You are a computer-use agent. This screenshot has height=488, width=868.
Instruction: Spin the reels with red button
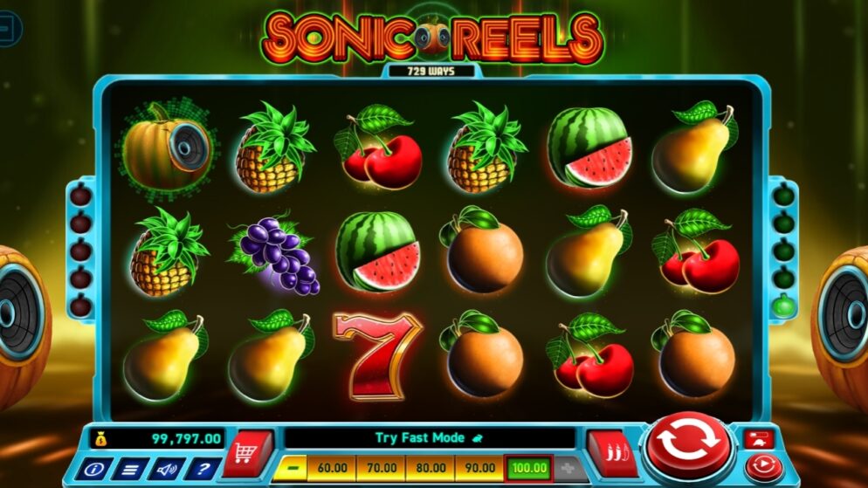pyautogui.click(x=688, y=443)
